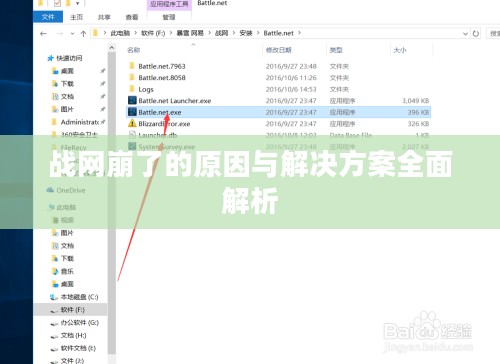
Task: Select 下载 under this PC in navigation pane
Action: click(67, 258)
